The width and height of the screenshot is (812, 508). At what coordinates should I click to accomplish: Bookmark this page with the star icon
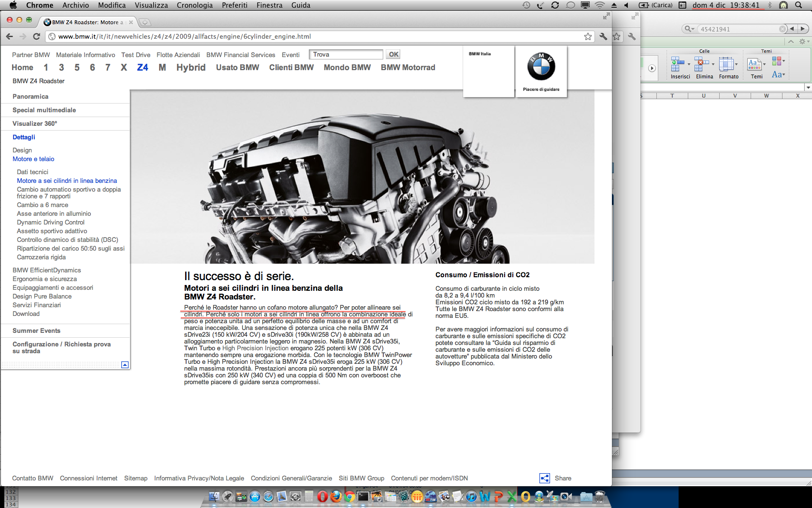tap(588, 36)
